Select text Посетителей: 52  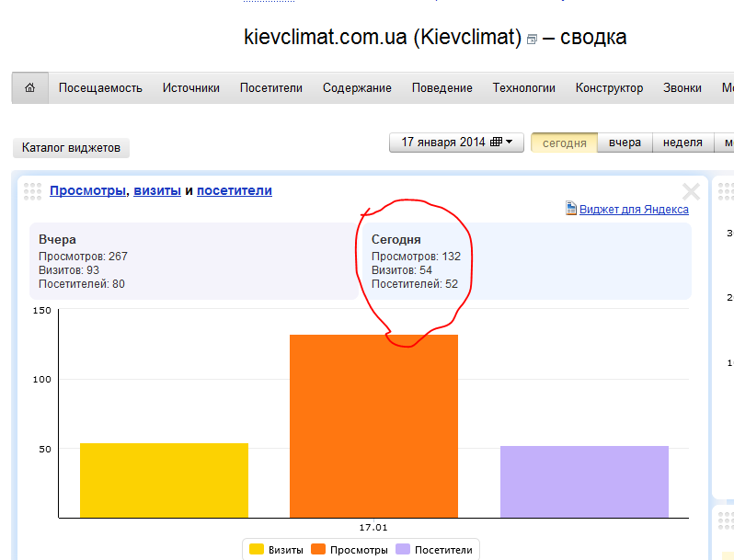tap(415, 284)
